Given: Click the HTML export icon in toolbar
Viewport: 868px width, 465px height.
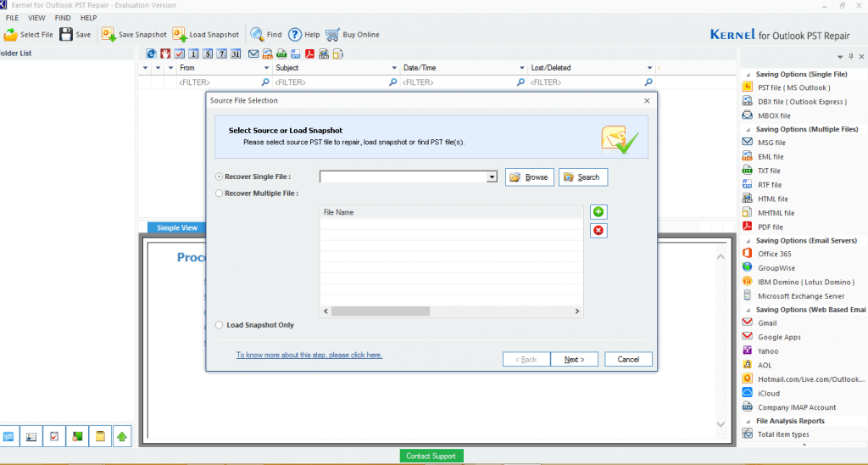Looking at the screenshot, I should click(x=324, y=53).
